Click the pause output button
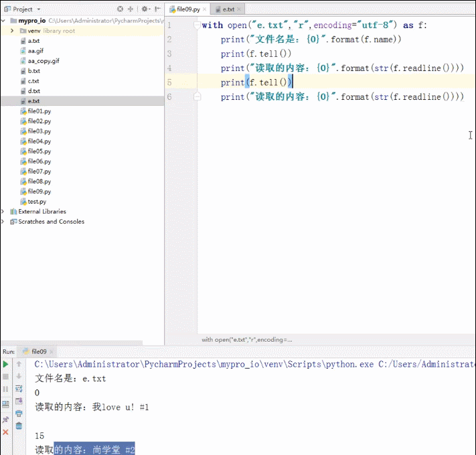This screenshot has width=476, height=455. click(x=5, y=389)
